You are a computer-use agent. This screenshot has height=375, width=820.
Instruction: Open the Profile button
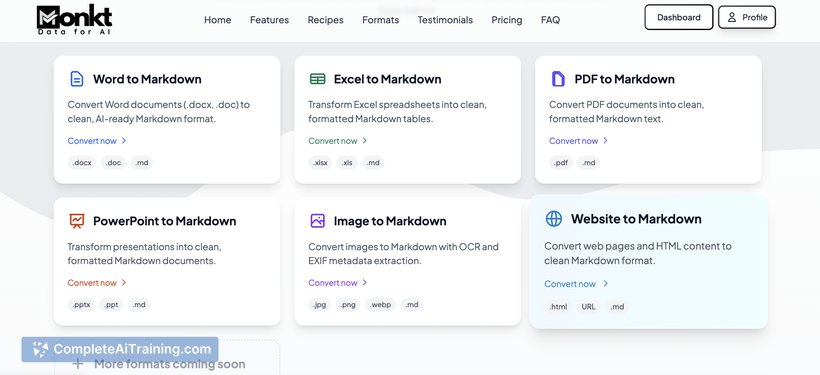point(747,17)
